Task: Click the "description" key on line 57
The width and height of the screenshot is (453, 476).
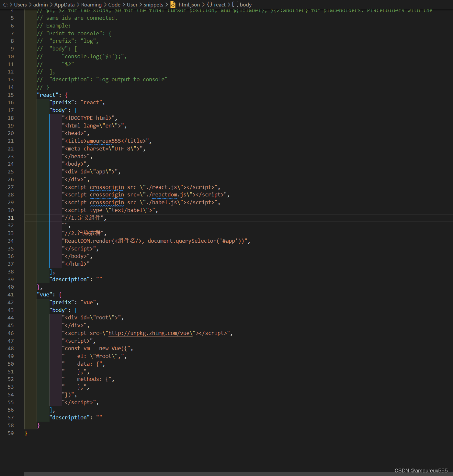Action: [x=70, y=417]
